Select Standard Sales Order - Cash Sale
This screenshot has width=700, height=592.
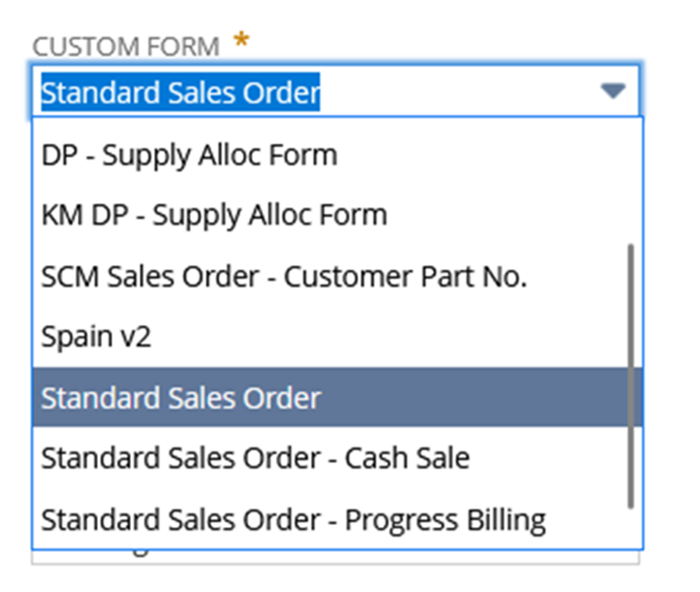point(337,458)
